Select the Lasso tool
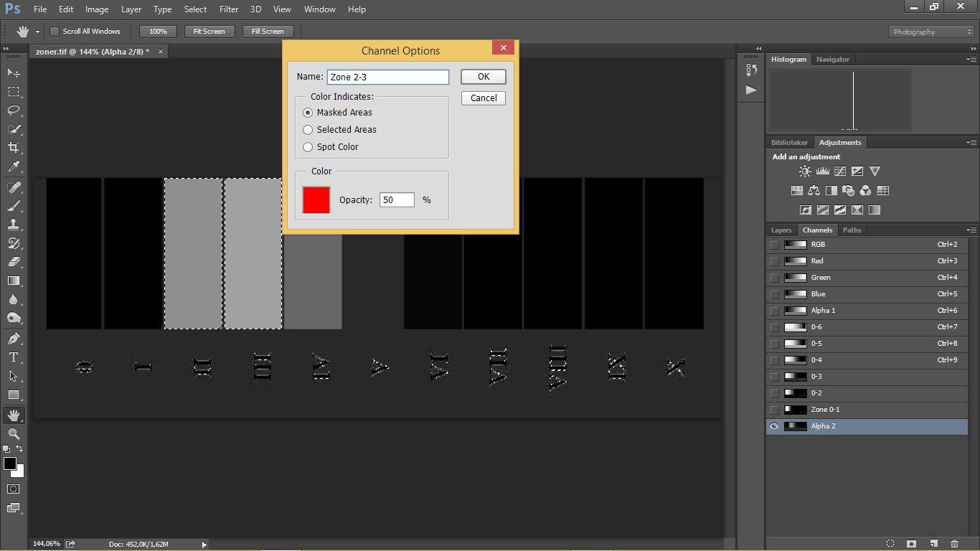The width and height of the screenshot is (980, 551). point(14,110)
